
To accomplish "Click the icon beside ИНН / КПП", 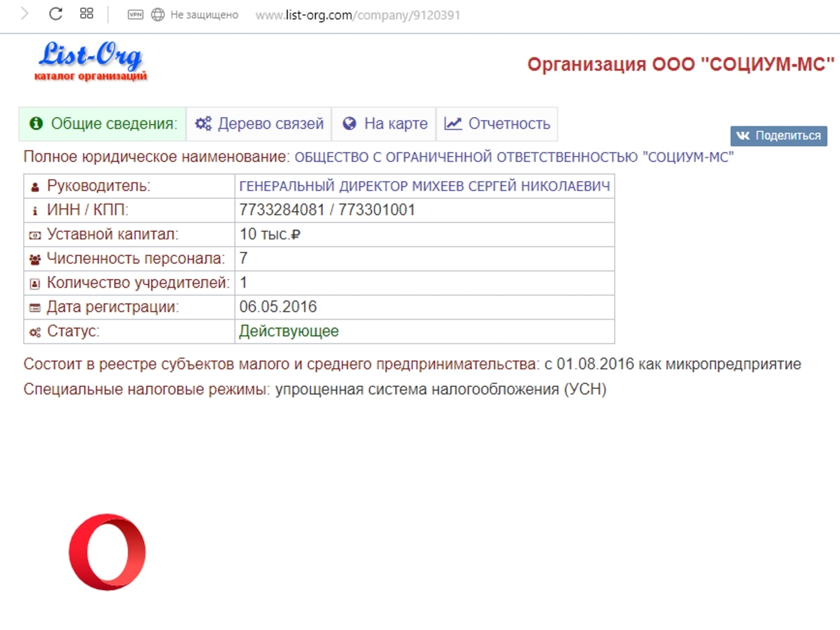I will click(35, 211).
